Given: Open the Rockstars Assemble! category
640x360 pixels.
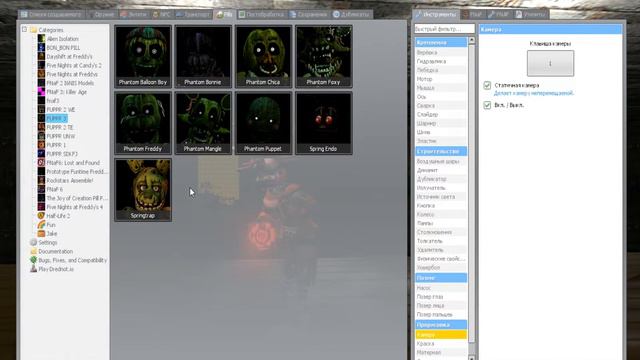Looking at the screenshot, I should [x=69, y=180].
